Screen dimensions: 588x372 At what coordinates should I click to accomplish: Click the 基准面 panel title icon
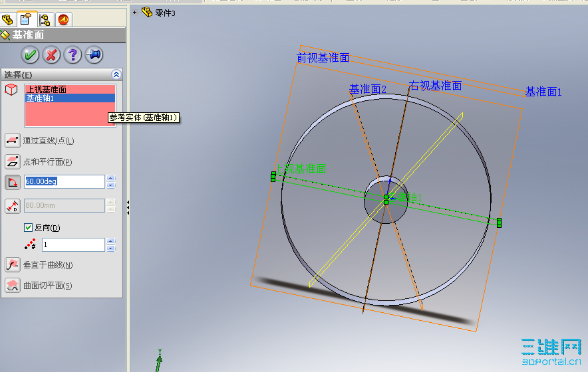click(x=5, y=35)
